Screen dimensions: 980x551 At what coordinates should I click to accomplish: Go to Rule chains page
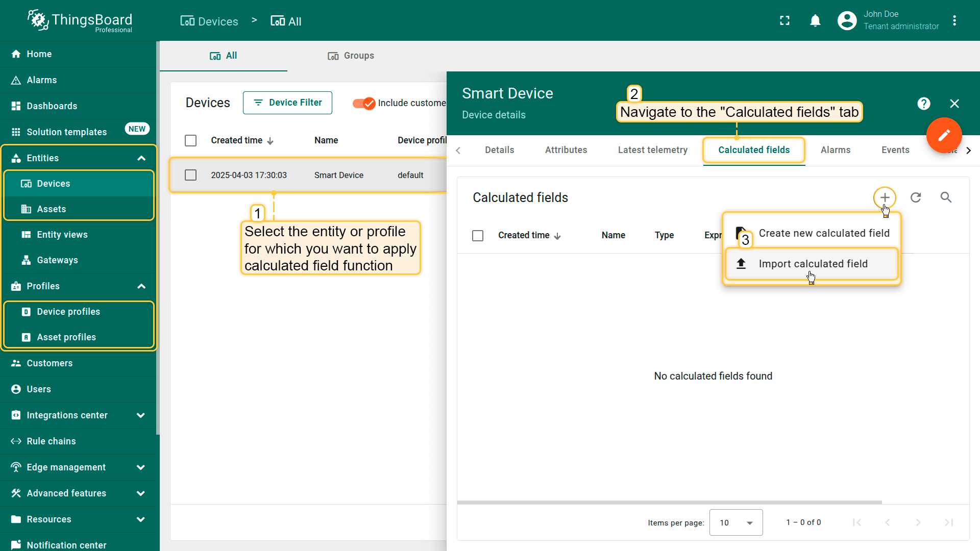pos(51,441)
